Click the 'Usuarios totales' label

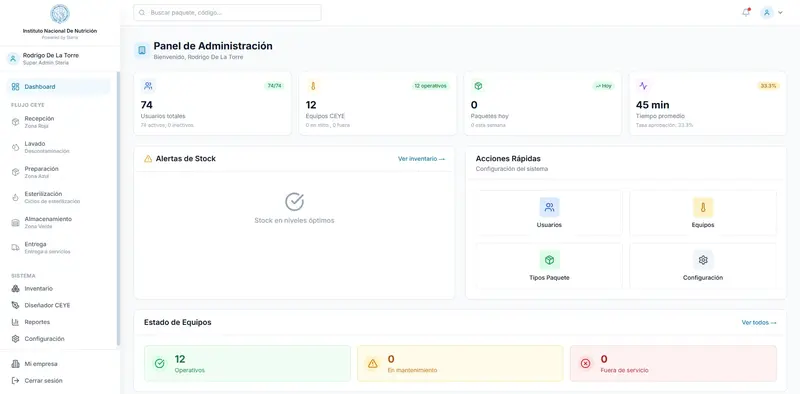163,116
